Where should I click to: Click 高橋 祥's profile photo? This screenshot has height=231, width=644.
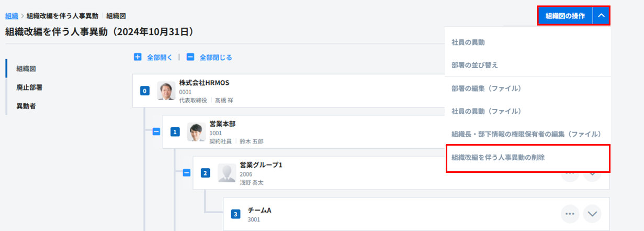(166, 91)
